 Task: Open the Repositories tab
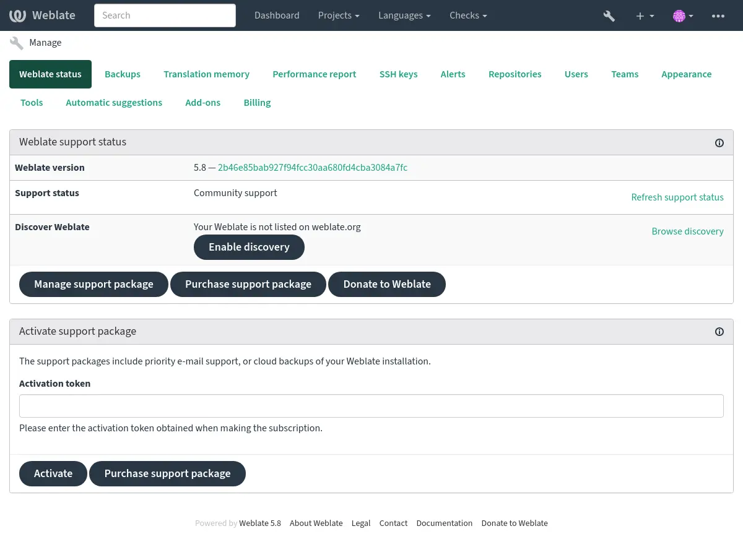(x=515, y=74)
